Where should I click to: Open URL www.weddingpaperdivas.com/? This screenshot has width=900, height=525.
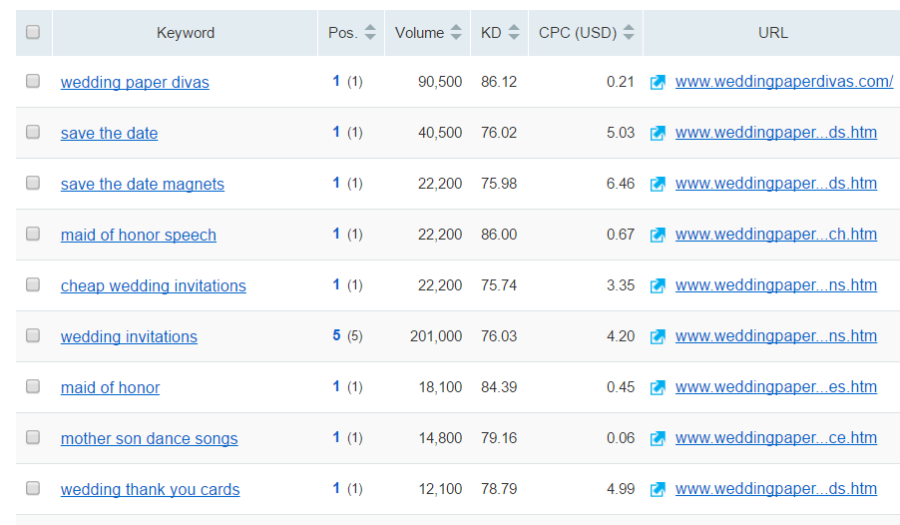(784, 82)
